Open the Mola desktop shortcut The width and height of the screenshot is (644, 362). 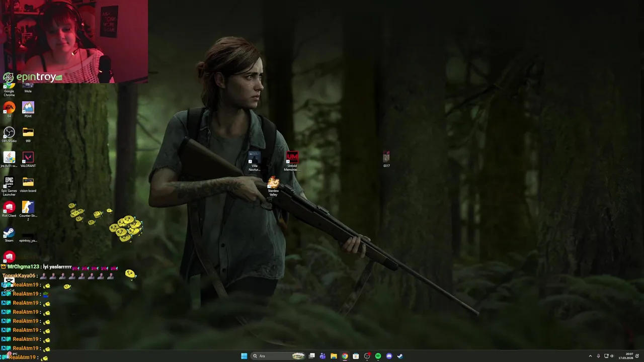[x=28, y=88]
